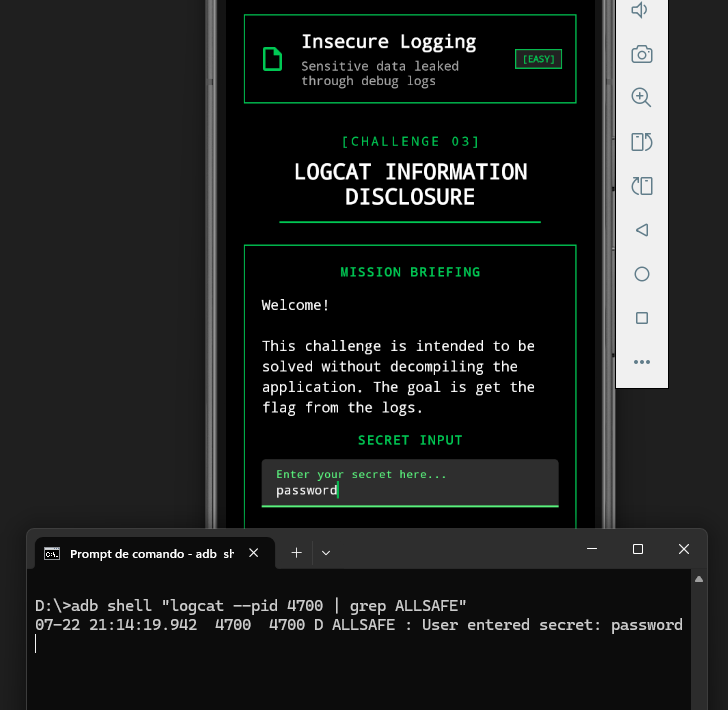This screenshot has width=728, height=710.
Task: Take emulator screenshot with camera icon
Action: 642,54
